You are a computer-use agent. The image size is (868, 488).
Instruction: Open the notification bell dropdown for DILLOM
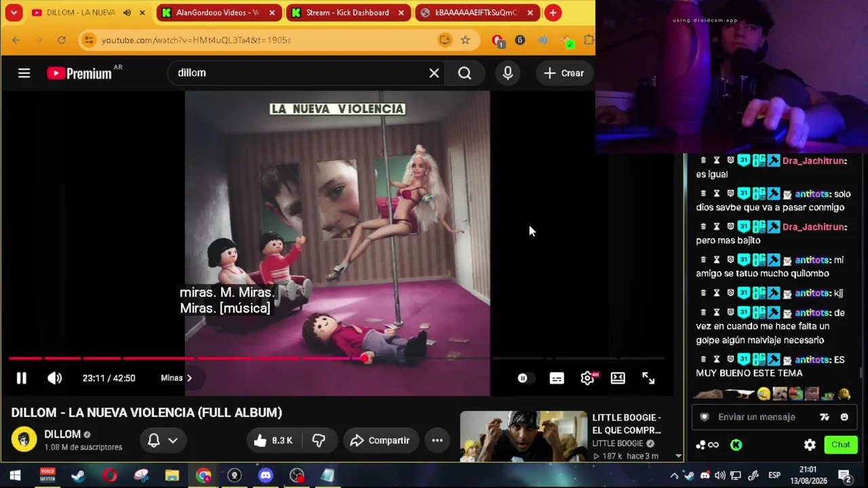[163, 441]
